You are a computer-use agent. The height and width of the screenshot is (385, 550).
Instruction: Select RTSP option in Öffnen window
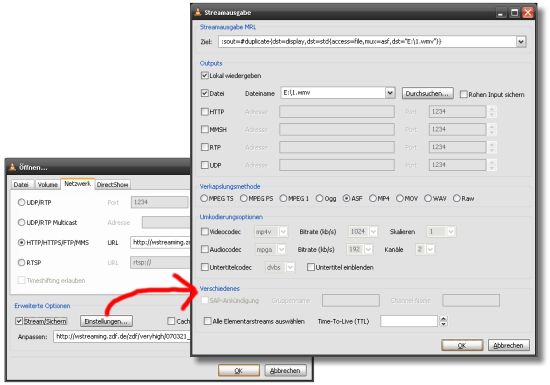pos(21,262)
